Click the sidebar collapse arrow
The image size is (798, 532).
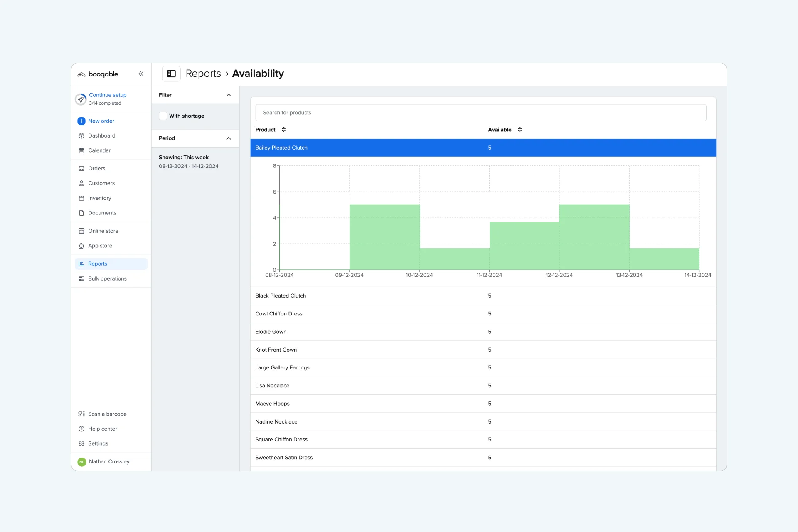point(141,74)
